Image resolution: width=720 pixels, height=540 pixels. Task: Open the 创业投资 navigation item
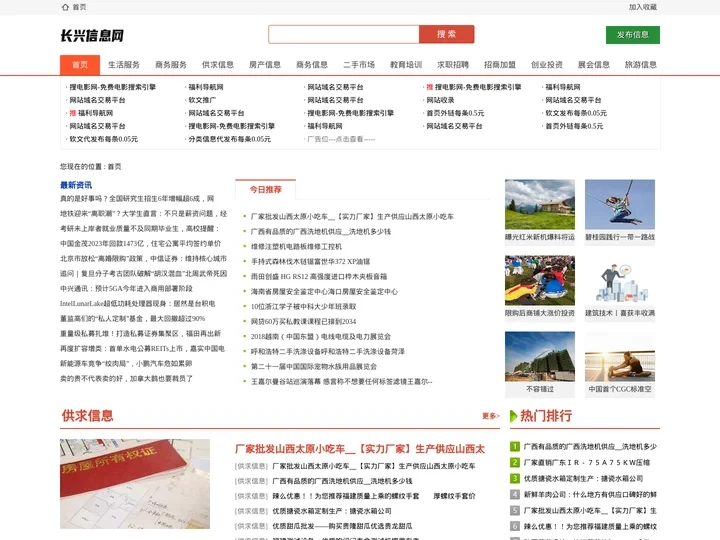point(547,65)
